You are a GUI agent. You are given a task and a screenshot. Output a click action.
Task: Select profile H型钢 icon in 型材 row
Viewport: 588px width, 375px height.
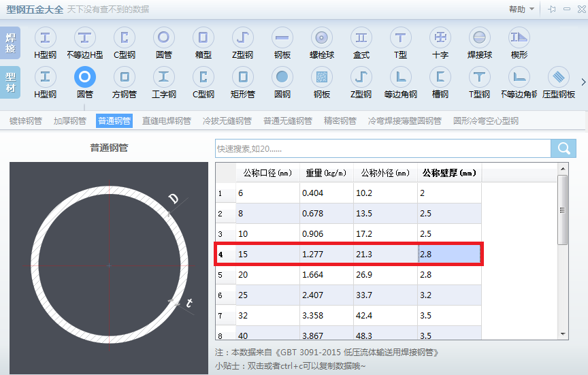click(x=46, y=78)
